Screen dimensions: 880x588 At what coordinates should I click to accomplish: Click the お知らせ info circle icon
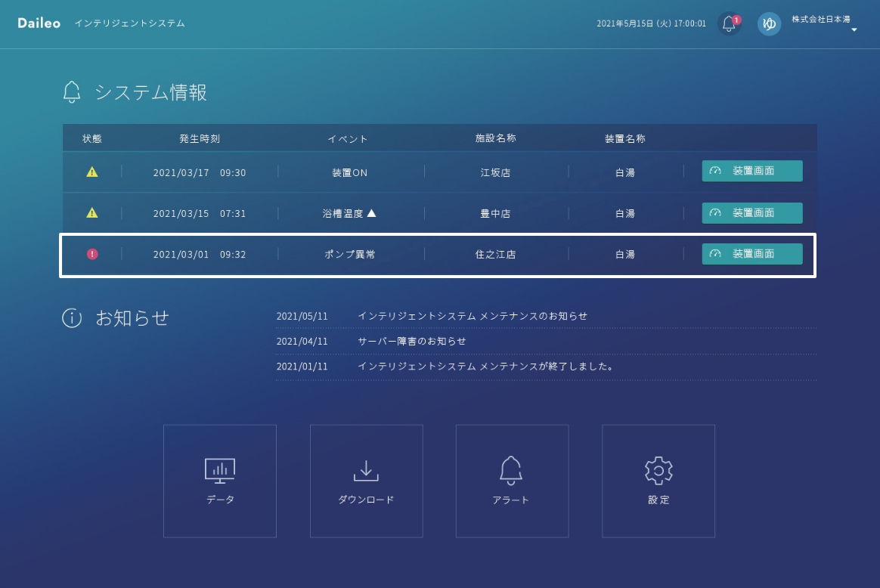pos(72,318)
